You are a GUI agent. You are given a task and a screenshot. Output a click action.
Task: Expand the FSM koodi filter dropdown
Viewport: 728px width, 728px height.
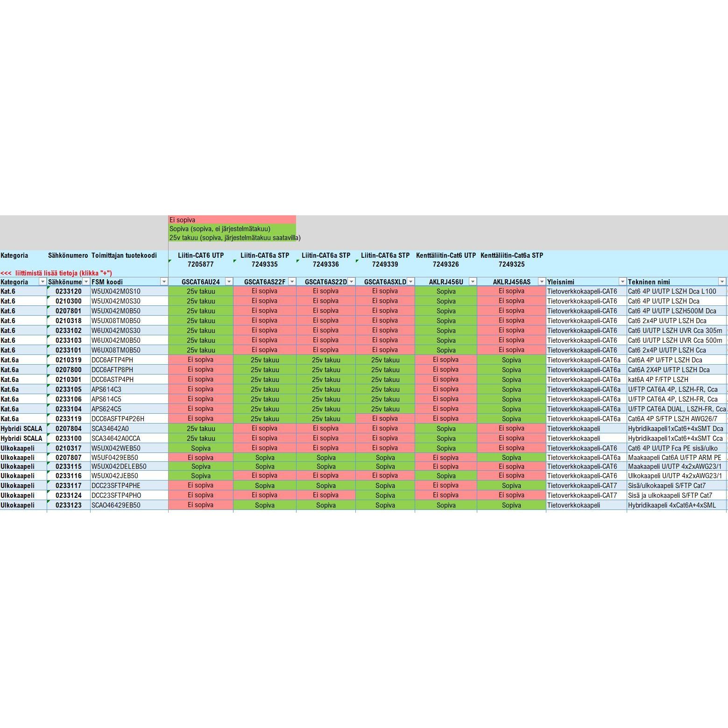point(164,282)
